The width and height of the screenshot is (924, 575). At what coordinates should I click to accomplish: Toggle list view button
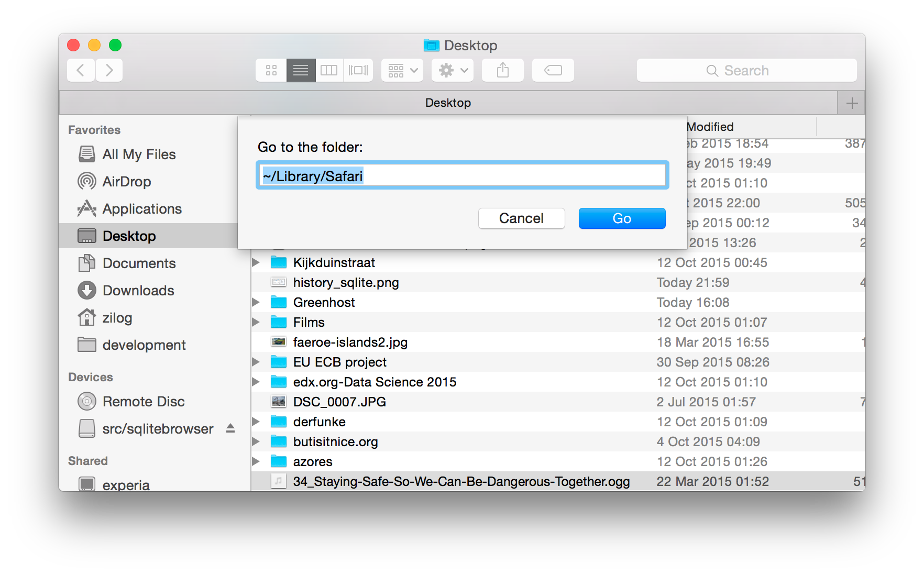(x=301, y=70)
